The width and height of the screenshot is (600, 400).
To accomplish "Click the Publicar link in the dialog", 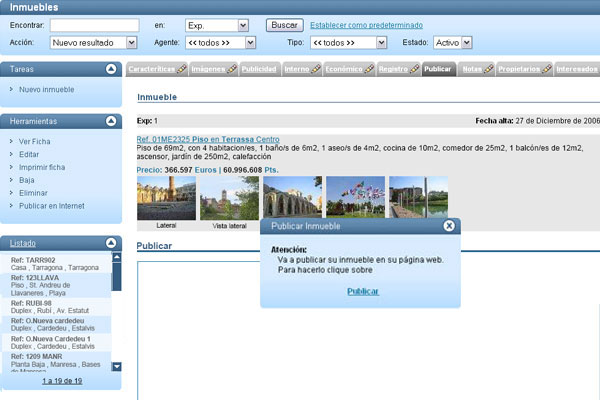I will click(x=362, y=291).
